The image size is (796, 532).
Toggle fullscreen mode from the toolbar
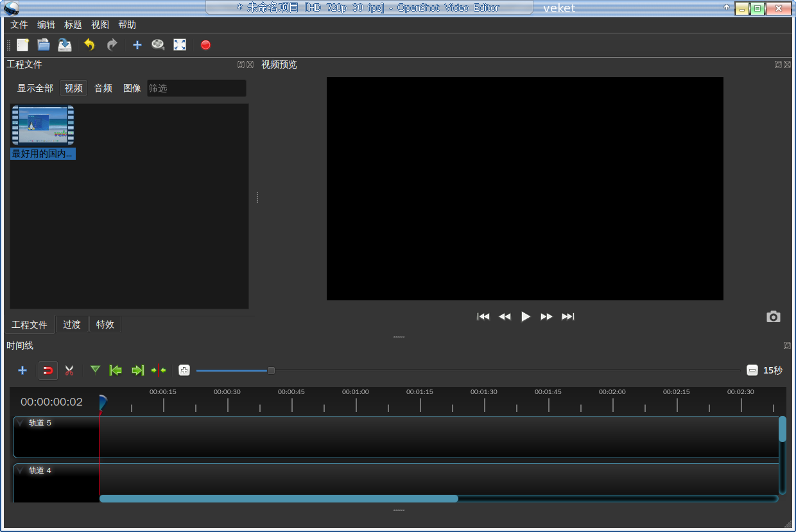(x=180, y=45)
